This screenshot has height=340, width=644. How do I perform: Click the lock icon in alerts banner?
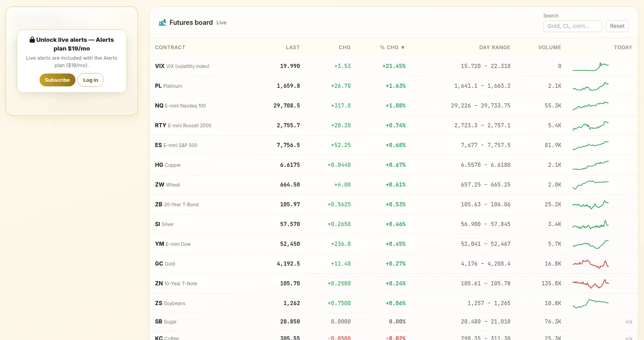click(32, 40)
